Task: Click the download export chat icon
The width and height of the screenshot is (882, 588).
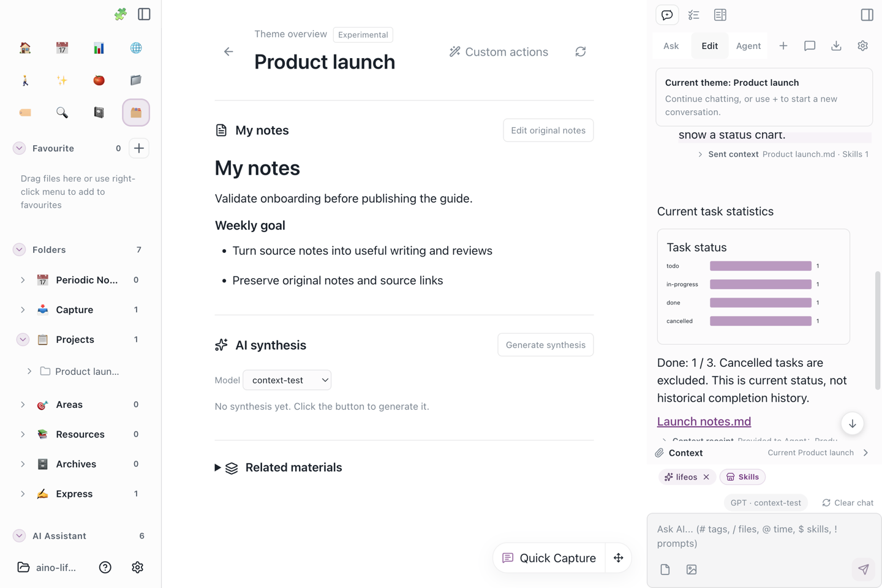Action: [836, 46]
